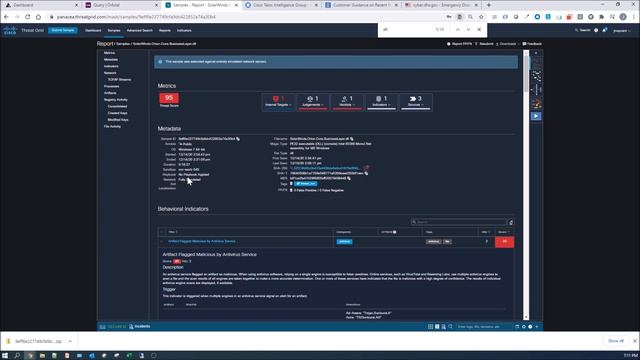Open the notifications bell icon
The image size is (640, 360).
(x=605, y=30)
